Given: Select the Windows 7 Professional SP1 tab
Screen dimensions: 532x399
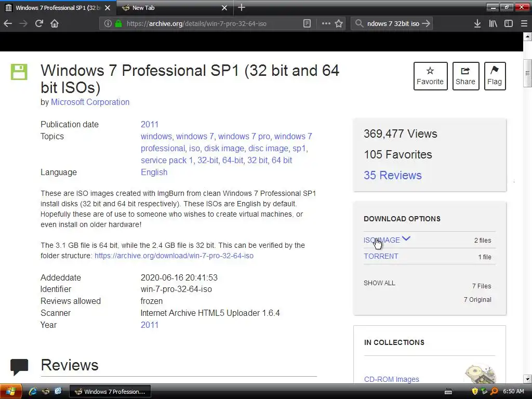Looking at the screenshot, I should tap(58, 8).
